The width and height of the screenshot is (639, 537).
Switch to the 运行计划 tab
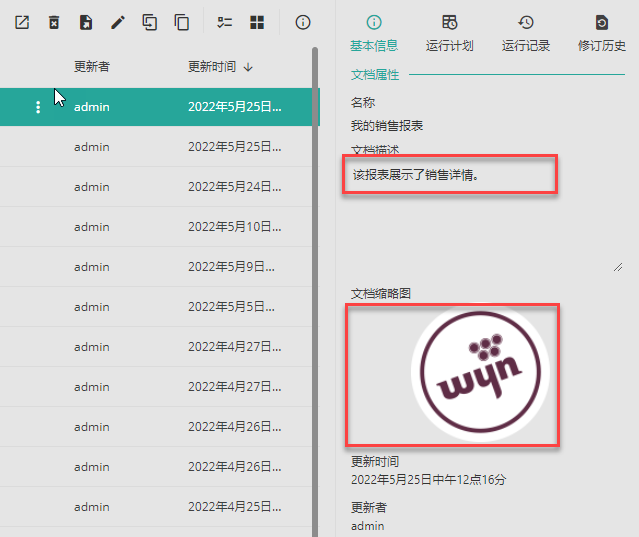click(450, 33)
